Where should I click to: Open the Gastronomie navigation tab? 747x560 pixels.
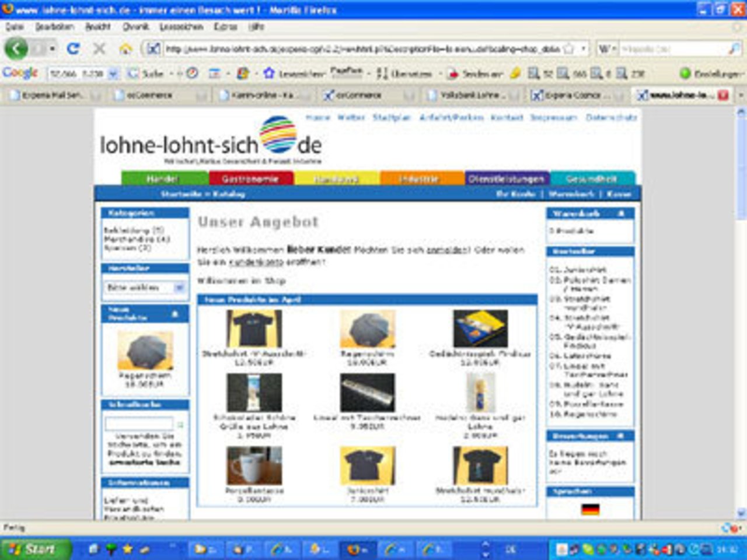coord(250,178)
